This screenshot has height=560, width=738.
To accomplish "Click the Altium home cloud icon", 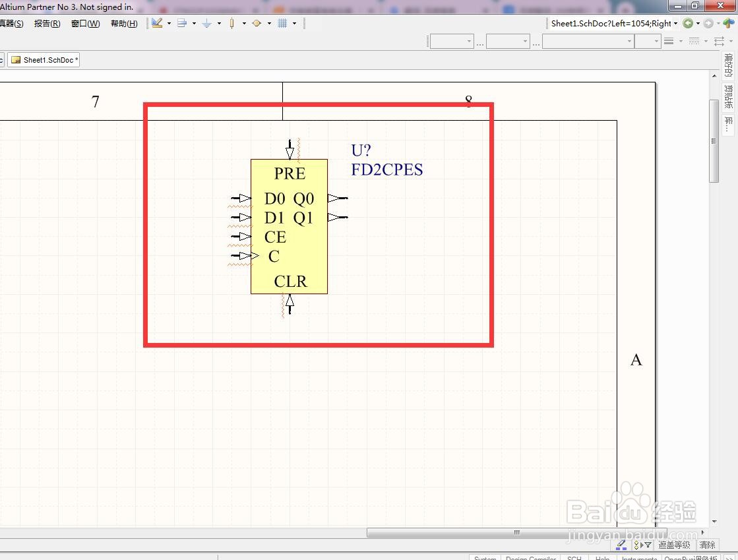I will tap(729, 22).
